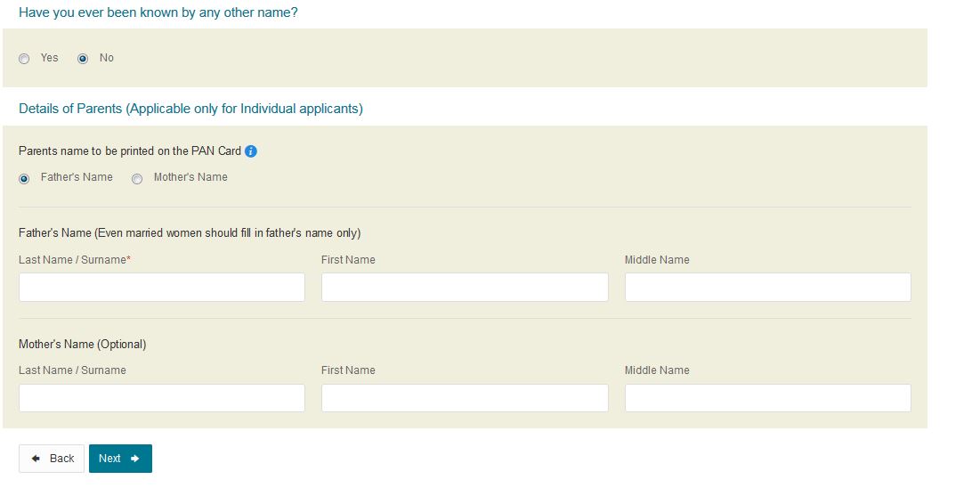Click the "Have you ever been known" heading

click(158, 13)
